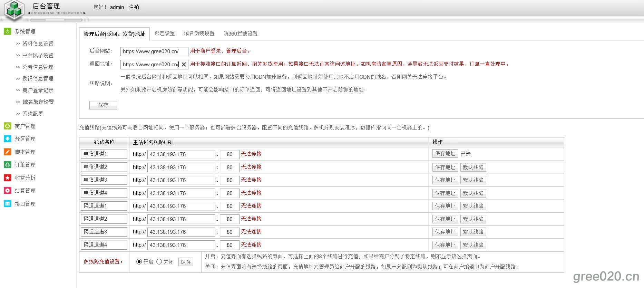The width and height of the screenshot is (644, 288).
Task: Select the 关闭 radio option
Action: (x=159, y=262)
